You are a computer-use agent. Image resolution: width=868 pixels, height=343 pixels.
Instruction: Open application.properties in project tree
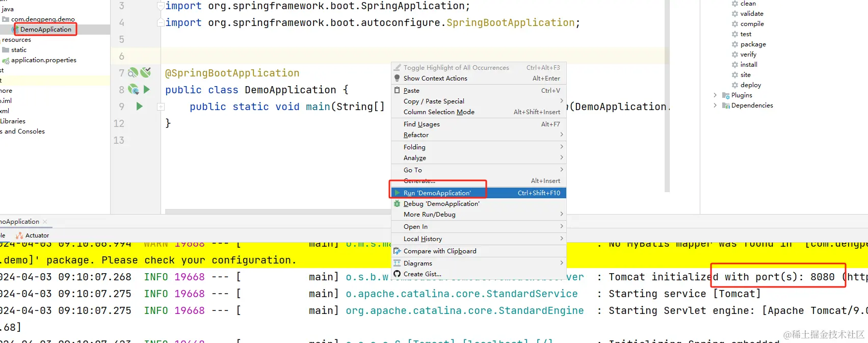(44, 60)
